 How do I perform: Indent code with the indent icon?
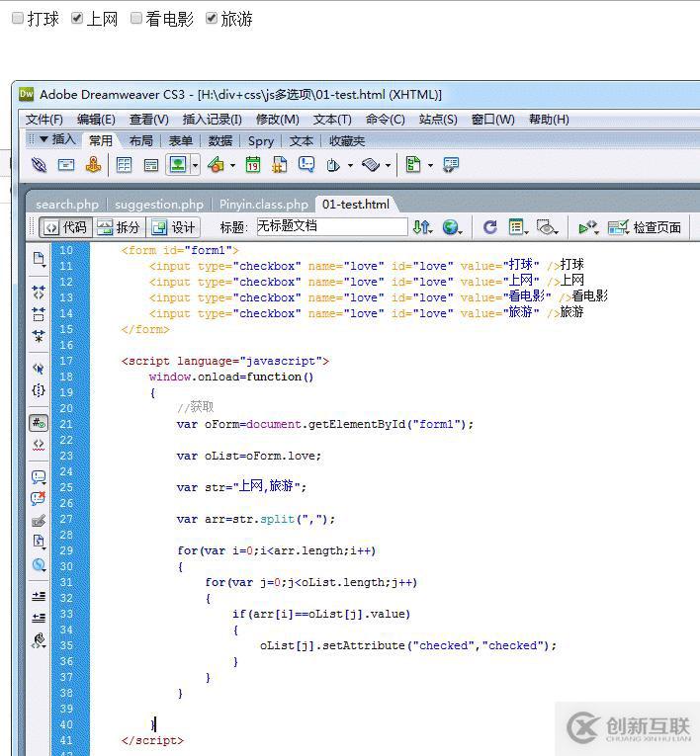point(39,597)
